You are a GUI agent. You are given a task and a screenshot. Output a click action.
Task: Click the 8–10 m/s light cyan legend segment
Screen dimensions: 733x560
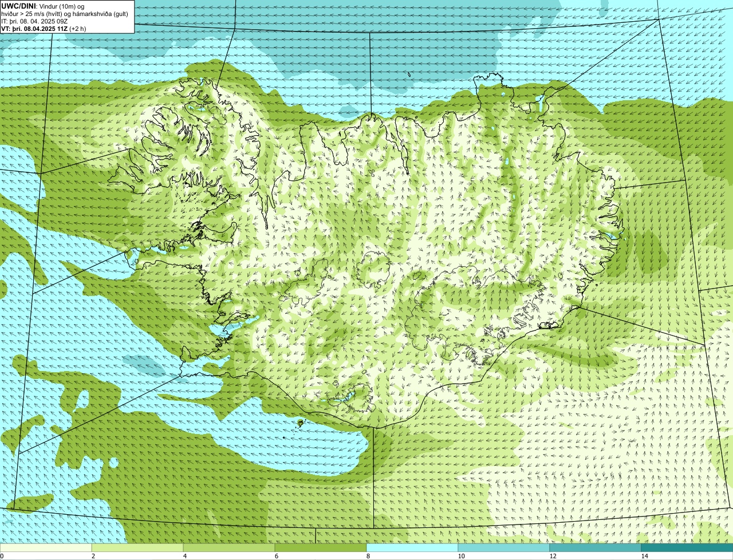(x=412, y=547)
